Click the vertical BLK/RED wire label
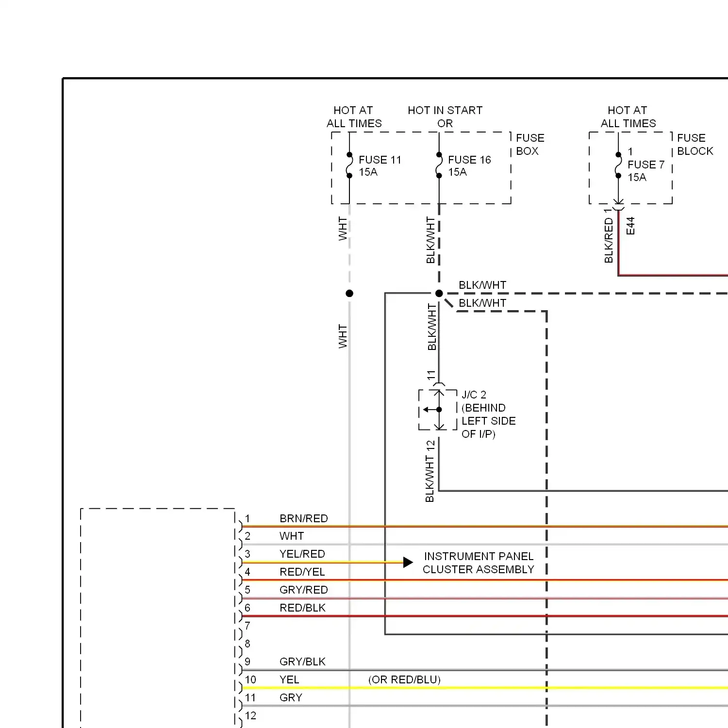The height and width of the screenshot is (728, 728). coord(609,241)
